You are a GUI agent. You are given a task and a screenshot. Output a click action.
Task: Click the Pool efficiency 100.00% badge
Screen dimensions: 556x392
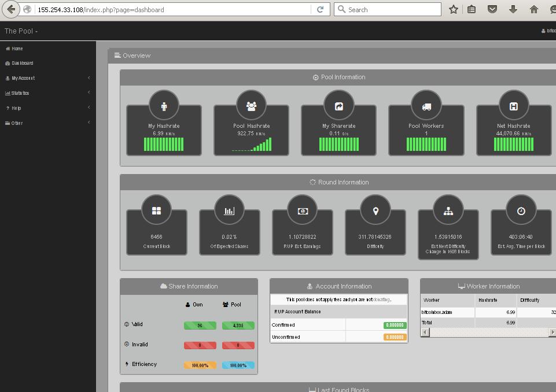(x=238, y=365)
